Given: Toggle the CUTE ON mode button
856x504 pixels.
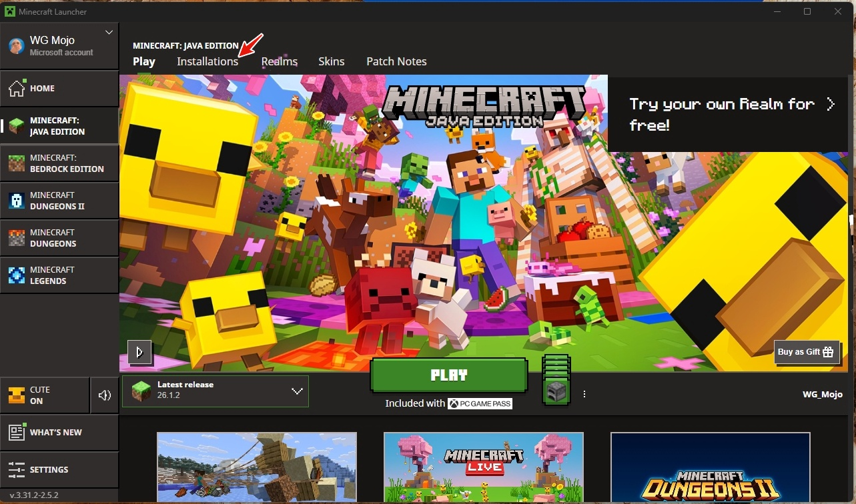Looking at the screenshot, I should [x=45, y=395].
